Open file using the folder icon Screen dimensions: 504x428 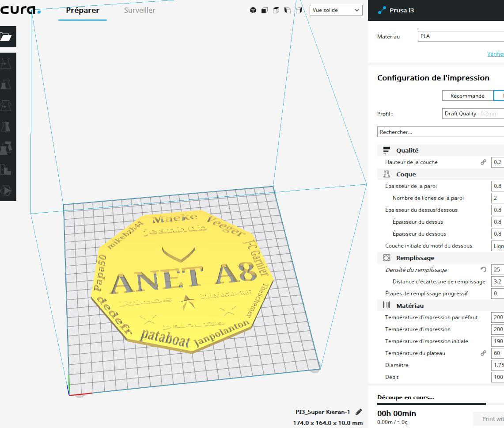(6, 37)
